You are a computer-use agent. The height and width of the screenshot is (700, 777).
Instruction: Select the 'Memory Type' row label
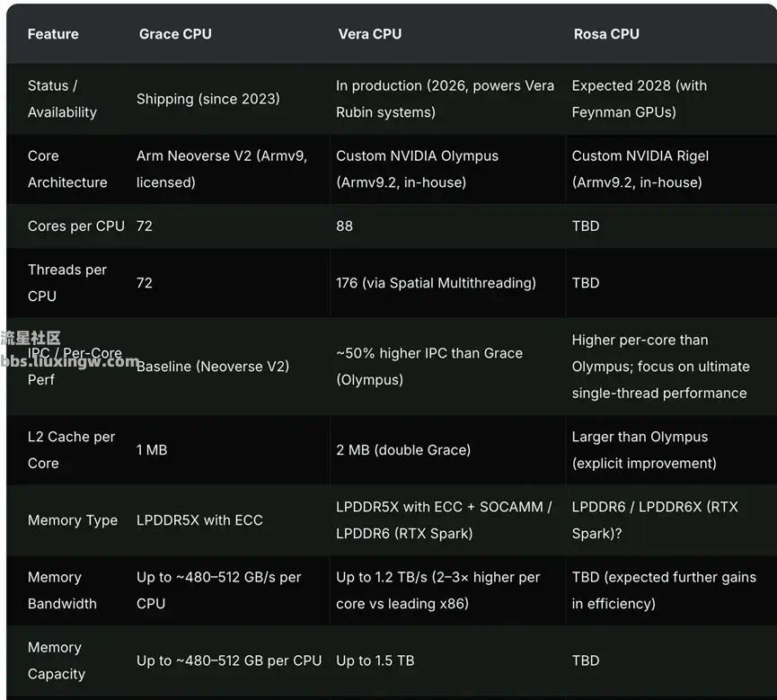point(73,520)
